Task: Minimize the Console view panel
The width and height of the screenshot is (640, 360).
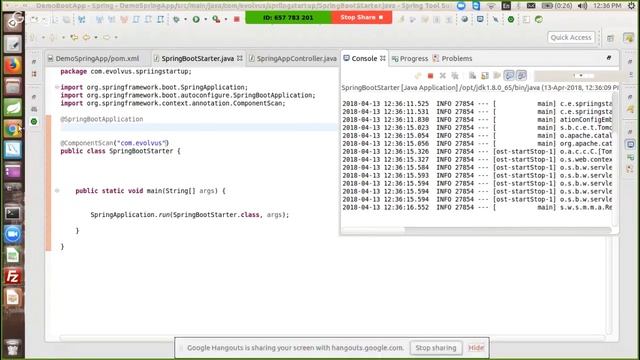Action: pos(609,58)
